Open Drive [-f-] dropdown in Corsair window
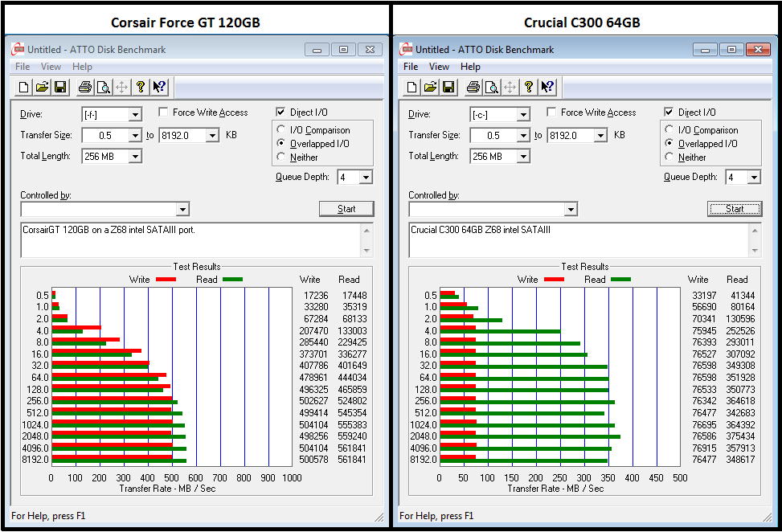782x532 pixels. 135,115
